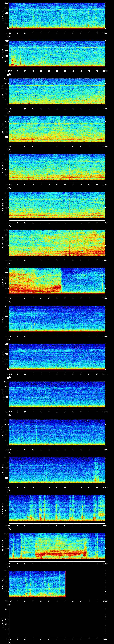Screen dimensions: 114x644
Task: Click the partial spectrogram starting at 10:39:00
Action: coord(37,584)
